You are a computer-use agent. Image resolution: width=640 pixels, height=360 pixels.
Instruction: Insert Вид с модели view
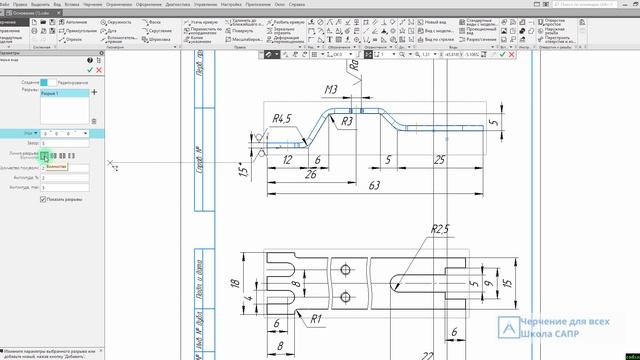pyautogui.click(x=435, y=31)
